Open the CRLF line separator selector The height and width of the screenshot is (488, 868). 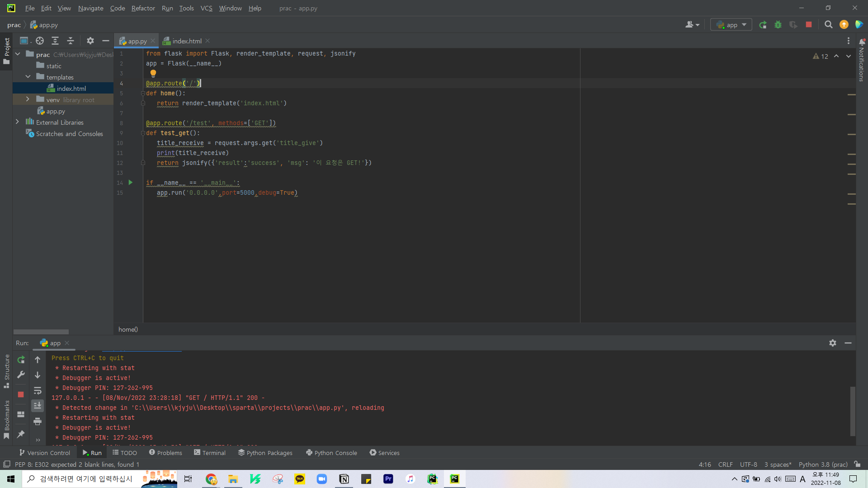[725, 465]
